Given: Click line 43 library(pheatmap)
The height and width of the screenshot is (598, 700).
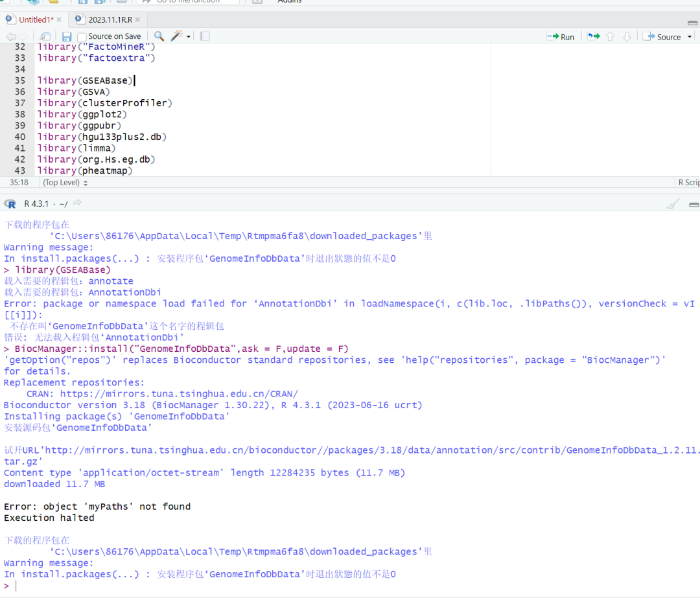Looking at the screenshot, I should tap(86, 170).
